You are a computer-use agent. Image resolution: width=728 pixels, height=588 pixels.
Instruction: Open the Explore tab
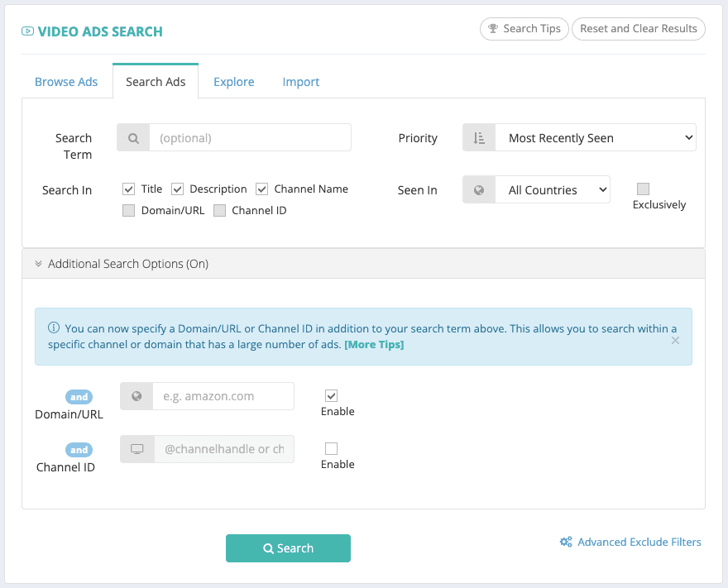coord(233,81)
